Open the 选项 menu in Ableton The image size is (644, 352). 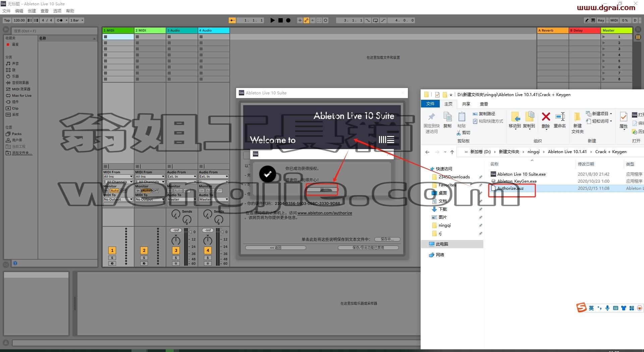[57, 11]
